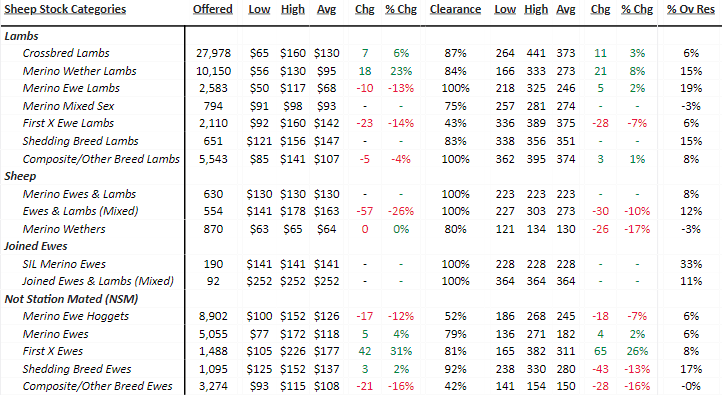Click the Crossbred Lambs row label
Viewport: 722px width, 395px height.
pyautogui.click(x=66, y=53)
